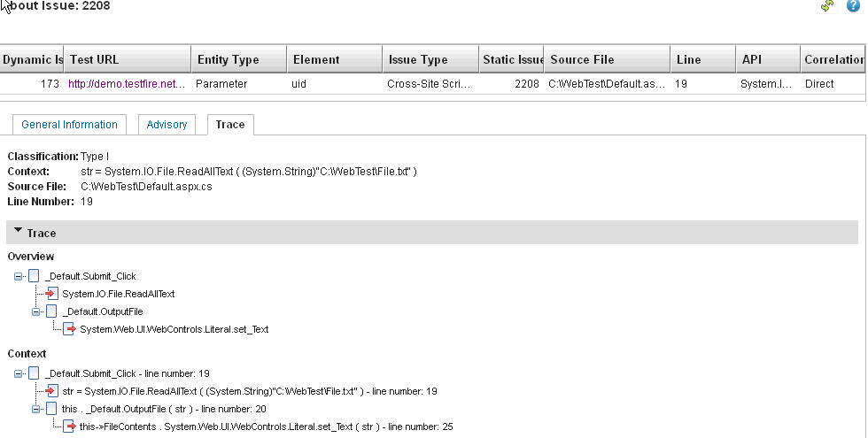The width and height of the screenshot is (868, 438).
Task: Click page icon of _Default.Submit_Click line 19 node
Action: pos(34,373)
